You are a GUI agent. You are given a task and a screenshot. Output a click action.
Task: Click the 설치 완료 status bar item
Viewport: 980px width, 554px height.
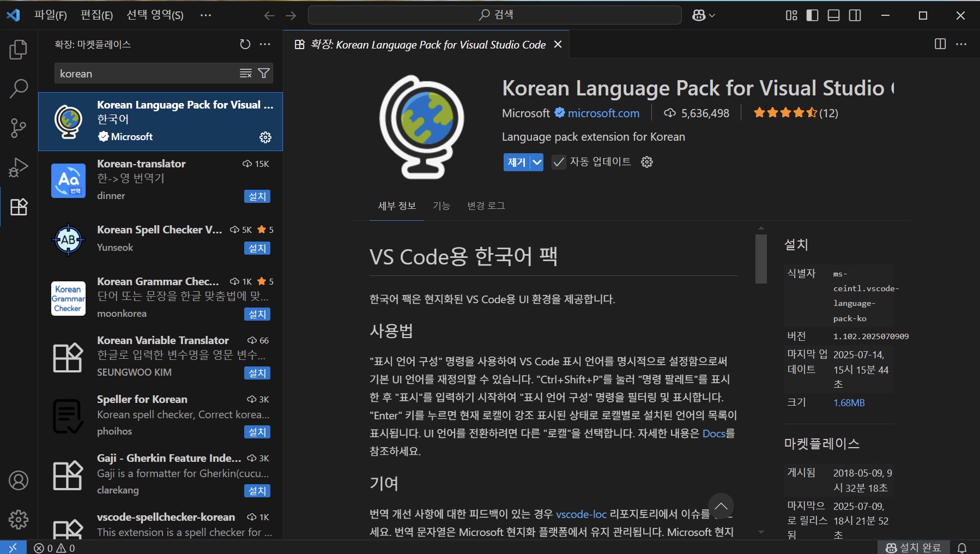[x=914, y=547]
